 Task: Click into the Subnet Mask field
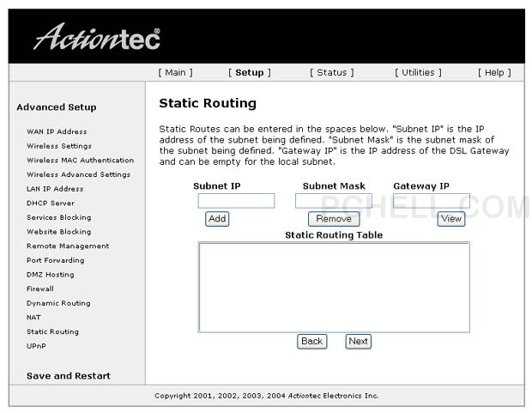pos(334,201)
